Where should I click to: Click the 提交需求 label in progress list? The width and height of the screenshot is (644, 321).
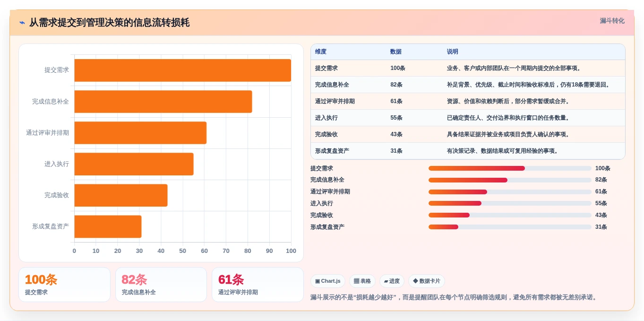pos(322,168)
